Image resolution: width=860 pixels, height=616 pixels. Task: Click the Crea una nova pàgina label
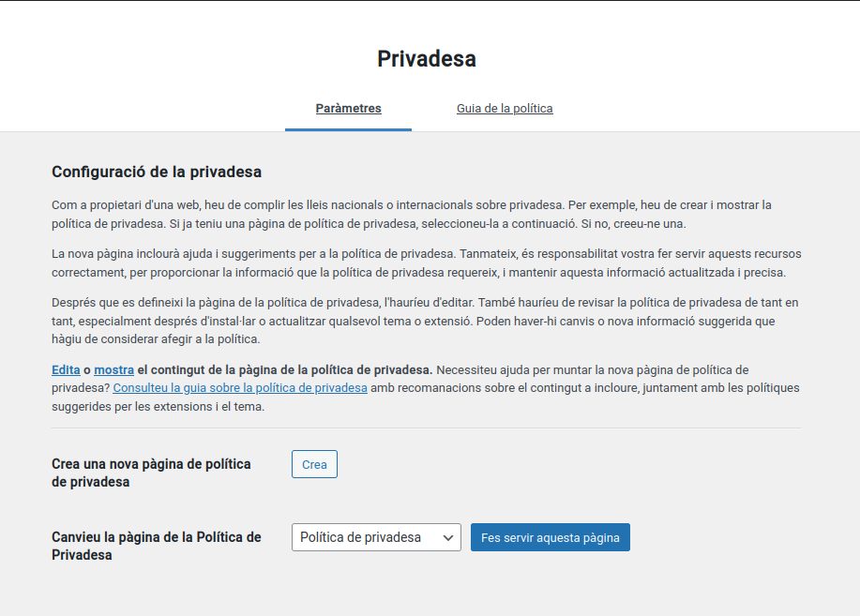tap(151, 473)
